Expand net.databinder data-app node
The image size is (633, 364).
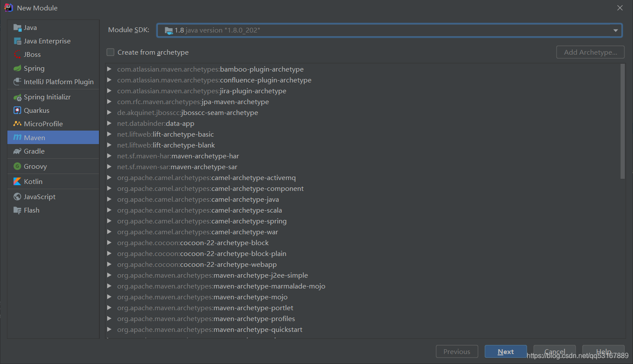[109, 124]
